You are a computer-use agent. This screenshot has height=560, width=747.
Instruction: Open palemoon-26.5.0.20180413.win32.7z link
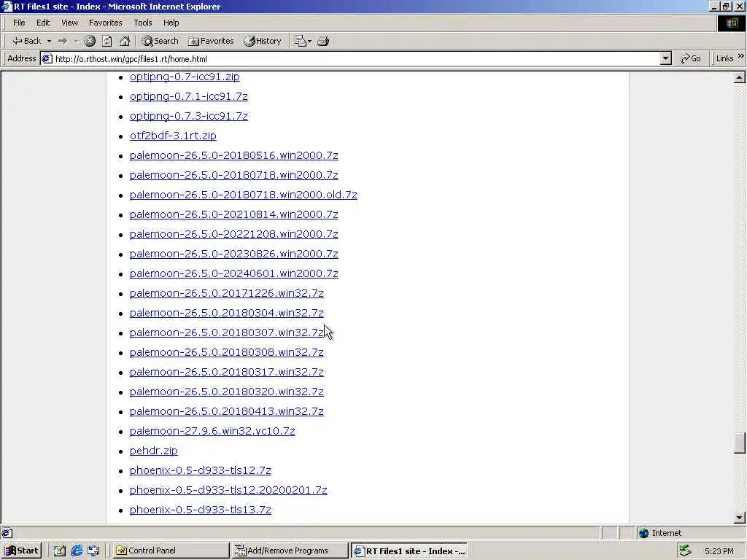tap(227, 411)
